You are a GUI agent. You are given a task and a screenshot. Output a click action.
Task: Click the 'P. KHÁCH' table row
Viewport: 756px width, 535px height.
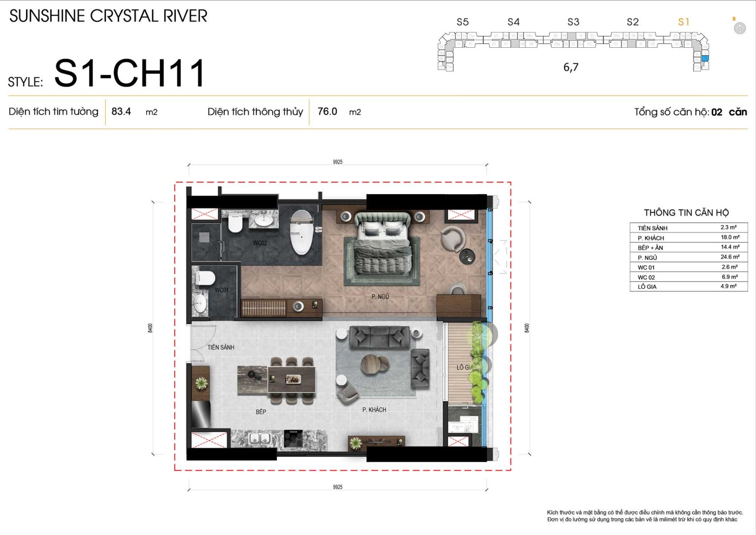point(689,237)
